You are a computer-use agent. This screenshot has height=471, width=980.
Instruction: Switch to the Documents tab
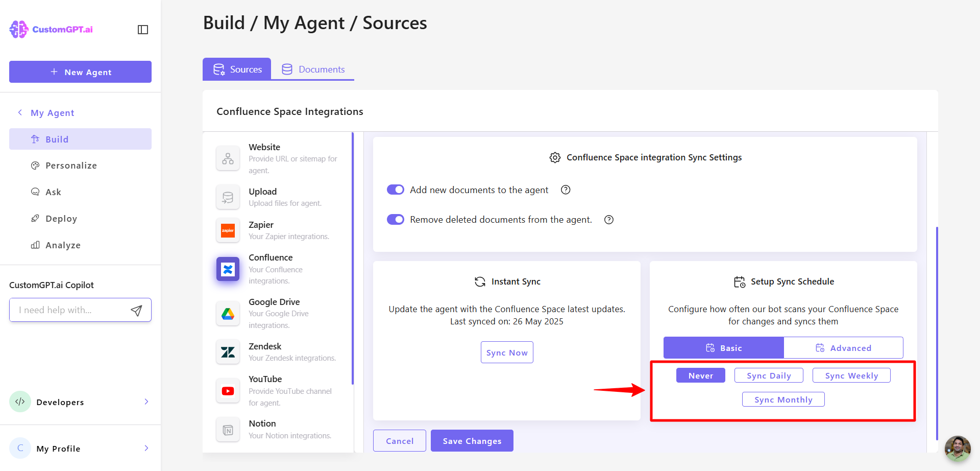click(x=313, y=69)
